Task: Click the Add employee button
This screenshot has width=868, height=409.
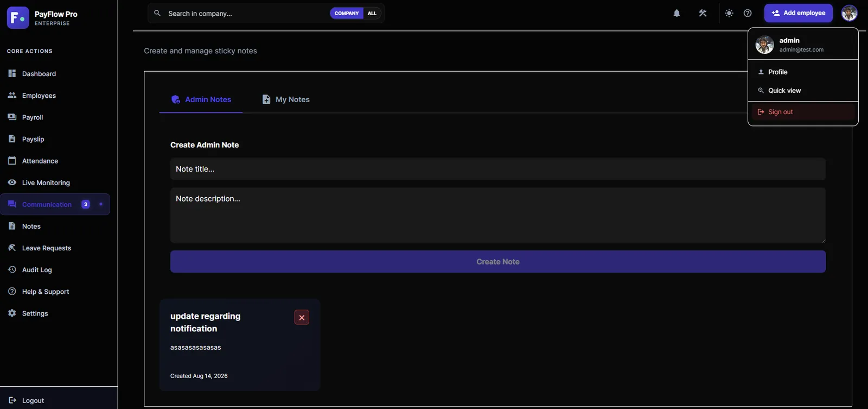Action: [798, 13]
